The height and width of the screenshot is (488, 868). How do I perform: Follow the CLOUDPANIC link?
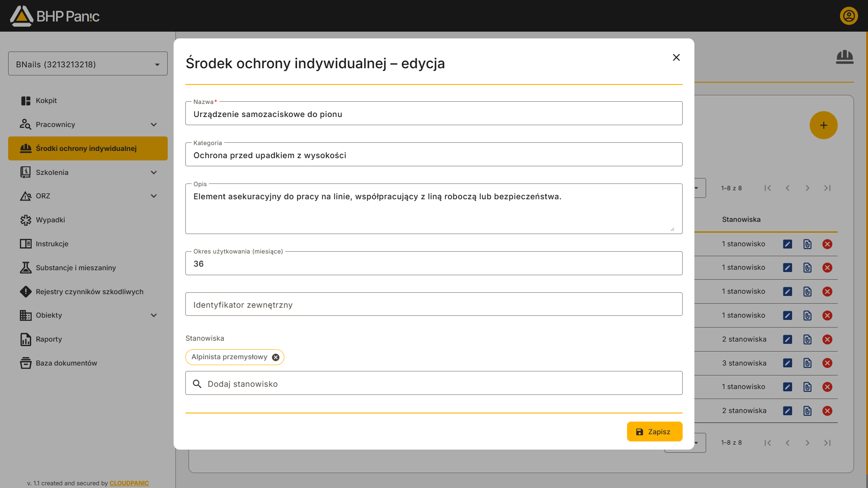click(x=129, y=483)
